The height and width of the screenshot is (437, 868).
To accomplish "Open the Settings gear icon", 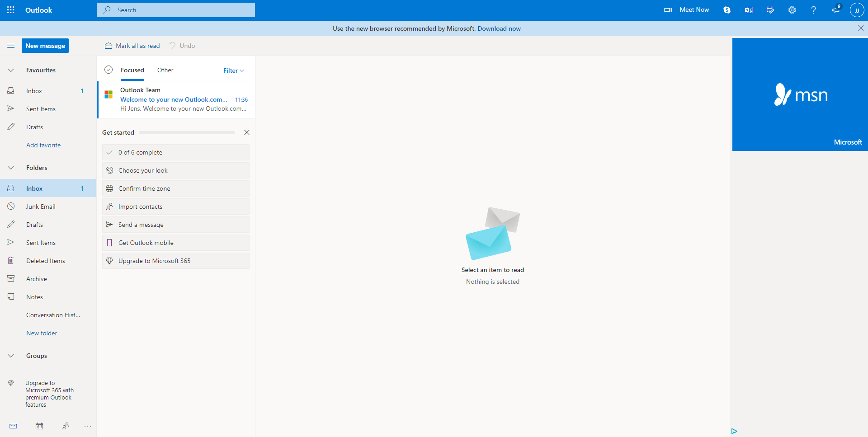I will (792, 10).
